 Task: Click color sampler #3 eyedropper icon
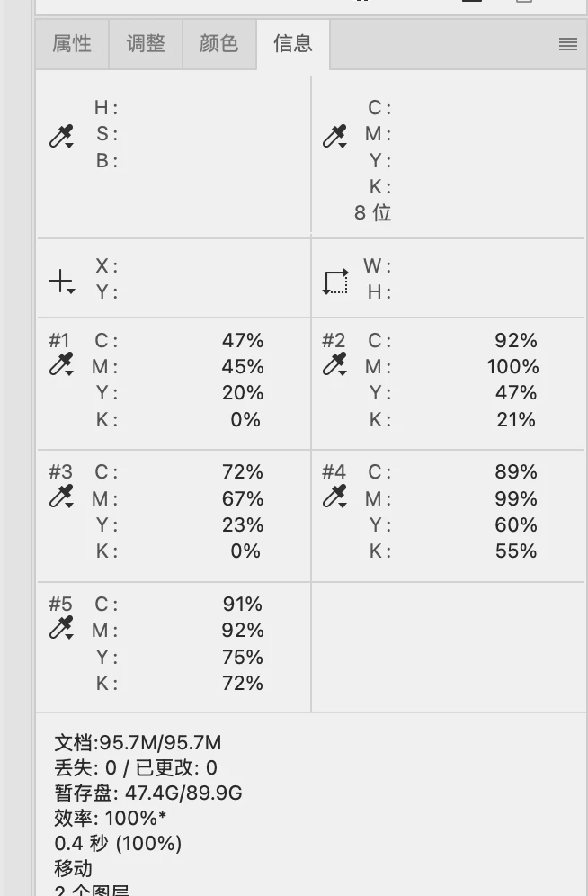[x=61, y=496]
